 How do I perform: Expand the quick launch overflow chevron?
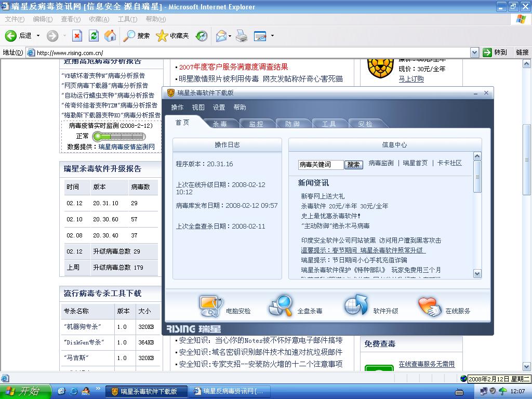[98, 389]
